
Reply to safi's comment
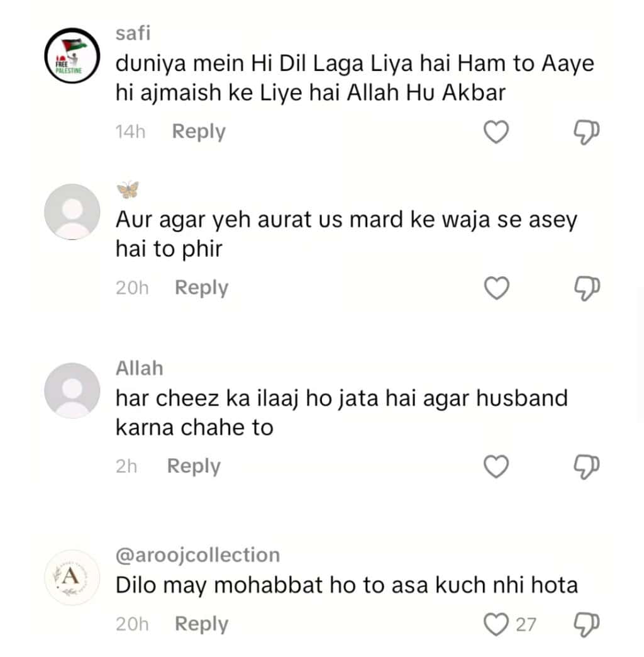pyautogui.click(x=199, y=132)
